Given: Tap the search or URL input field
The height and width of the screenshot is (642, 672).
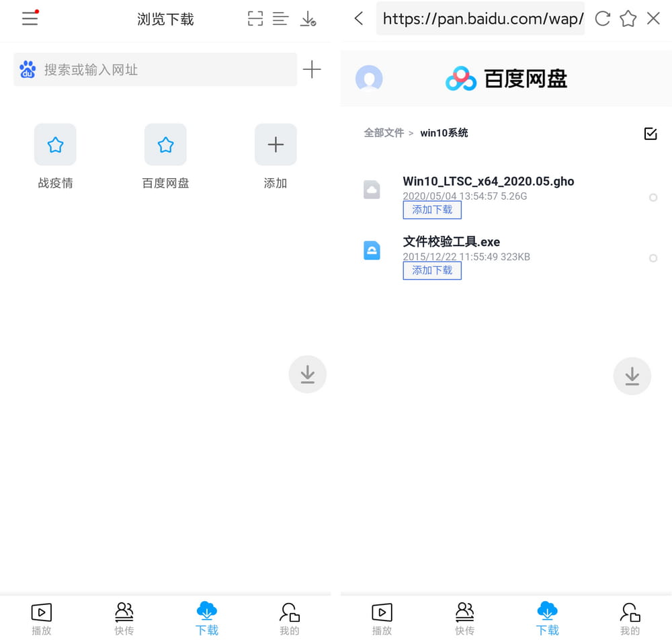Looking at the screenshot, I should click(155, 69).
